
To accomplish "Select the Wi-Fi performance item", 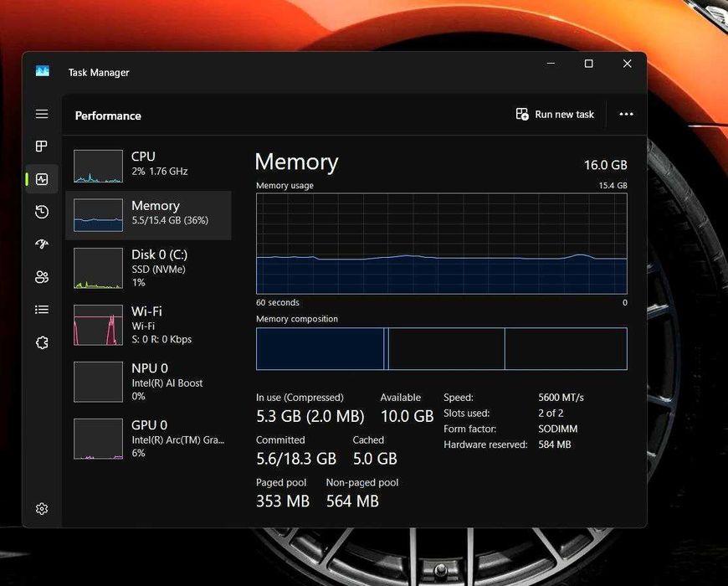I will [x=149, y=325].
